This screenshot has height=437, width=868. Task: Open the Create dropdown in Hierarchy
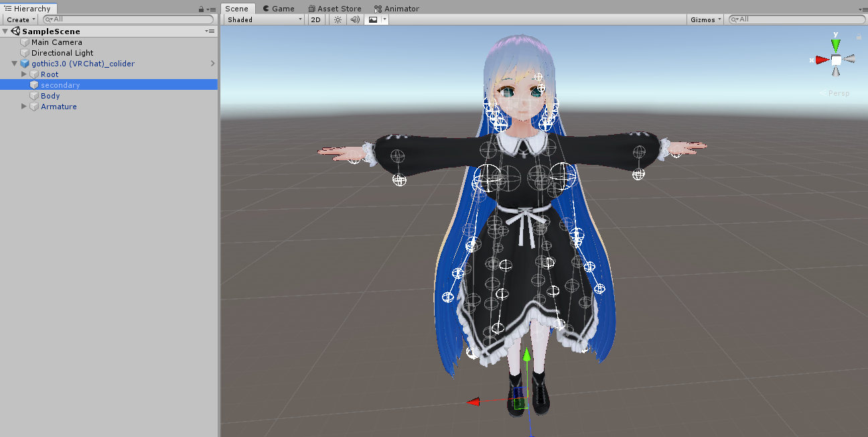click(x=21, y=19)
